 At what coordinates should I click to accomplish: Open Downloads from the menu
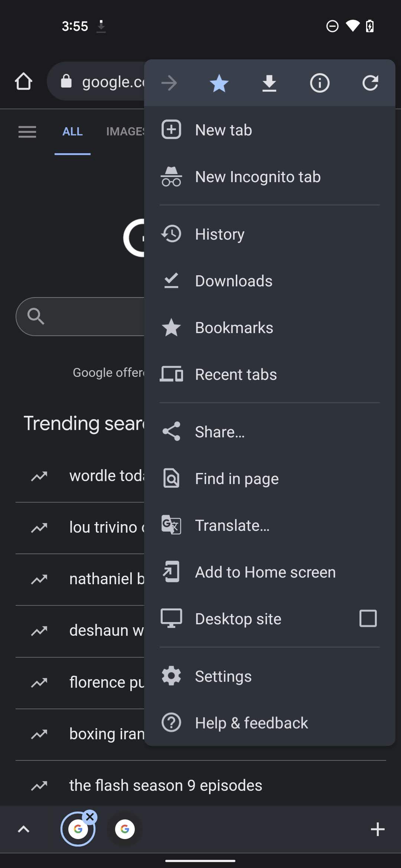point(270,281)
